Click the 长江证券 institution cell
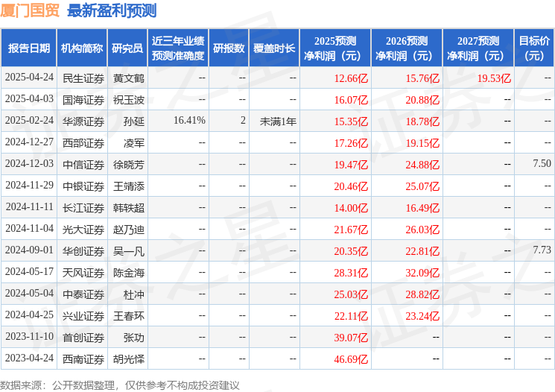 tap(83, 208)
